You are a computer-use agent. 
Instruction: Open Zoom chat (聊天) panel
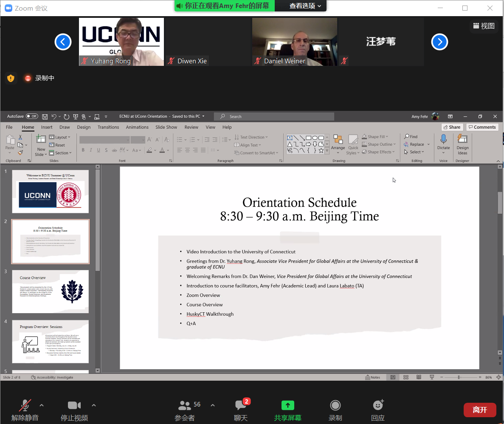241,410
